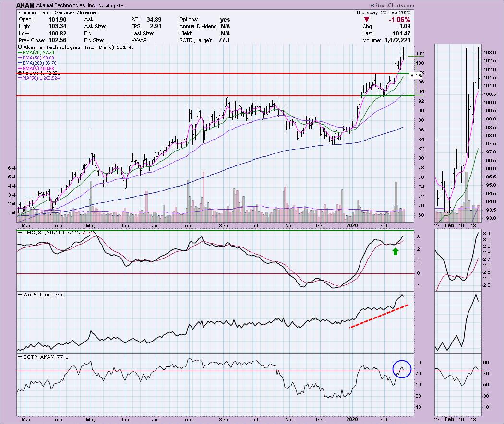This screenshot has height=424, width=504.
Task: Click the SCTR-AKAM 77.1 panel label
Action: pyautogui.click(x=46, y=357)
